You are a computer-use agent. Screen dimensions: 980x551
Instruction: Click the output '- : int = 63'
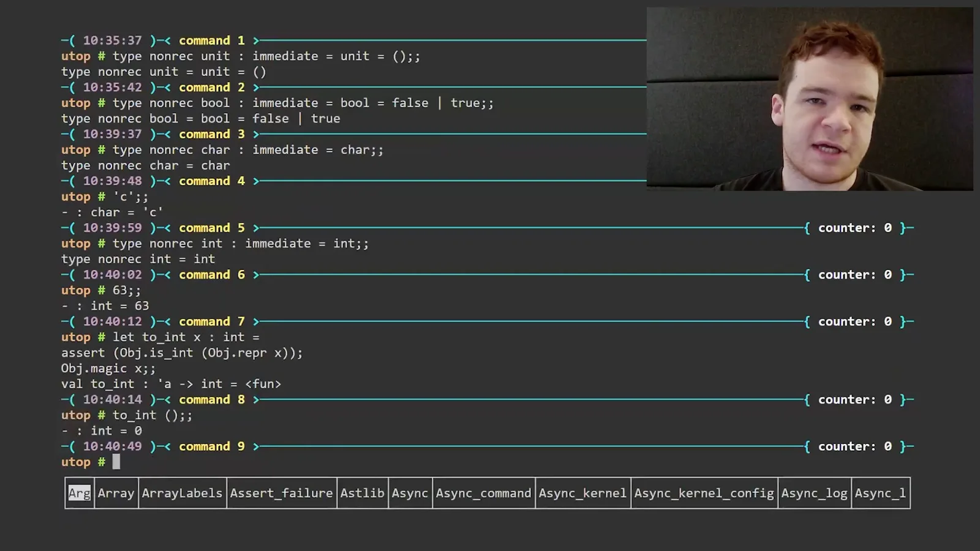pyautogui.click(x=105, y=305)
